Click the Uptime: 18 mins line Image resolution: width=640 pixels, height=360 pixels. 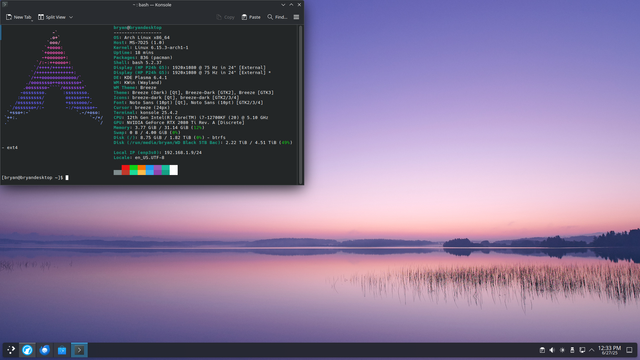133,53
